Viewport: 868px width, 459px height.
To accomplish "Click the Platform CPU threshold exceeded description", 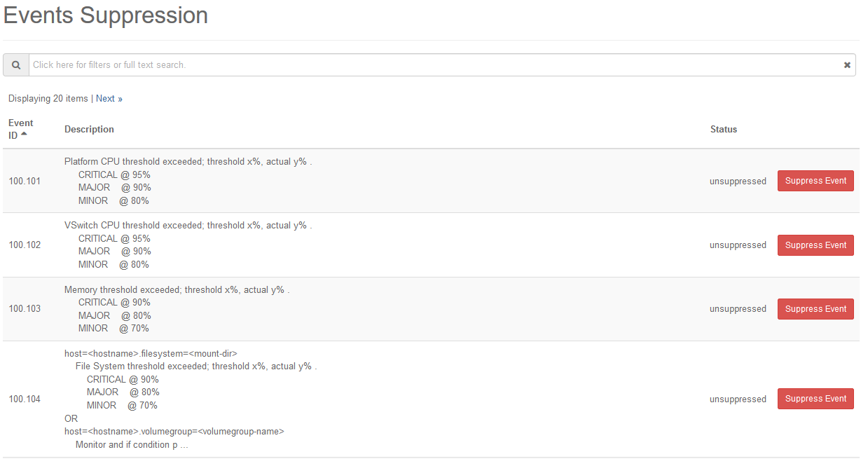I will pos(188,162).
